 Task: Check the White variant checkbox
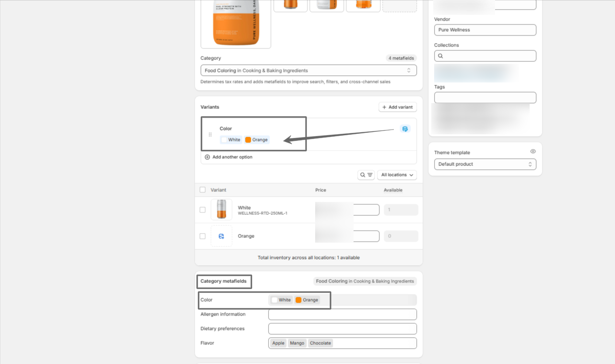[x=202, y=210]
